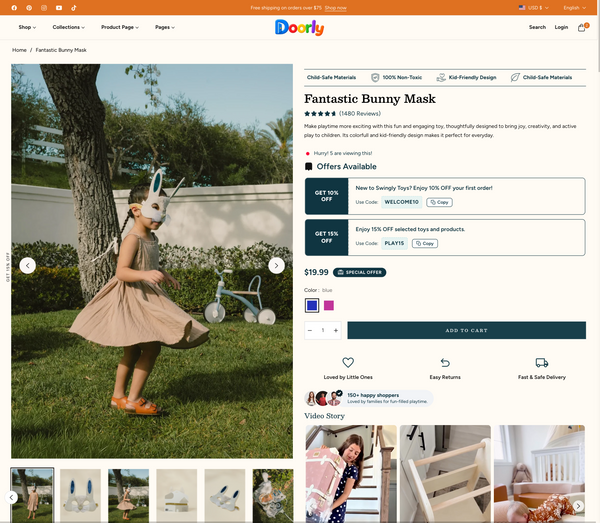The height and width of the screenshot is (523, 600).
Task: Expand the USD $ currency dropdown
Action: [533, 8]
